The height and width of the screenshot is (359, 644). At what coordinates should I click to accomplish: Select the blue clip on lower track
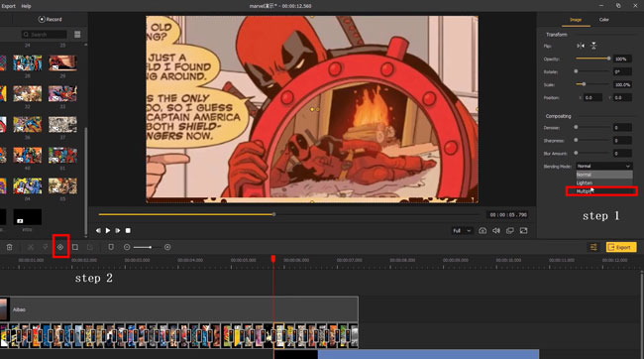[x=428, y=354]
